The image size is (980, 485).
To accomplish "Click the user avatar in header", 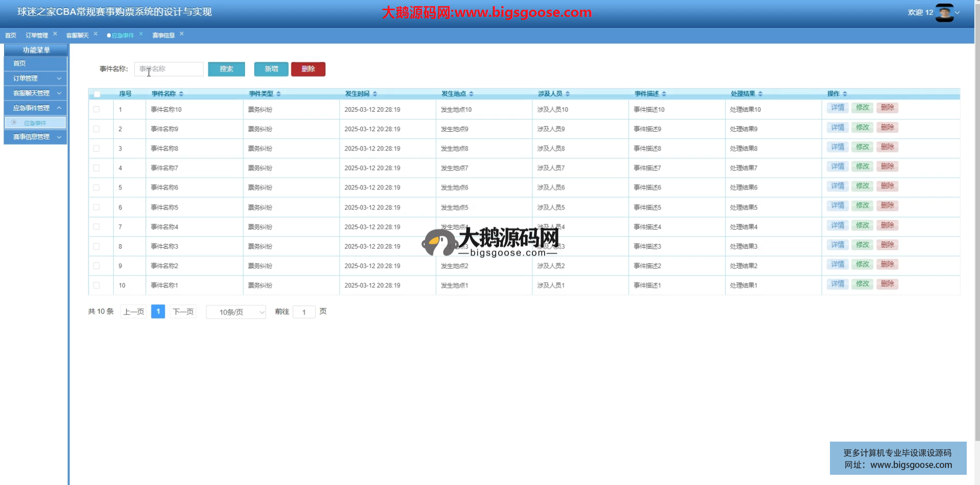I will click(944, 13).
